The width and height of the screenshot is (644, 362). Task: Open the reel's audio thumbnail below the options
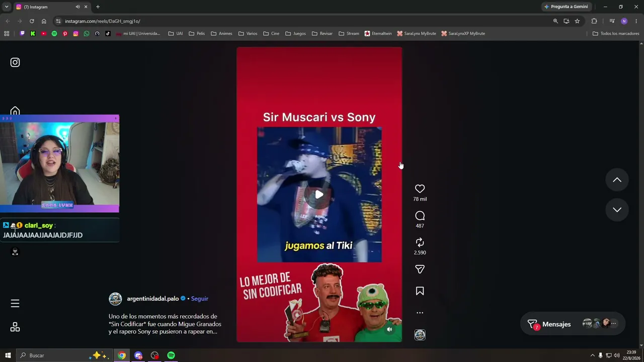pos(420,335)
